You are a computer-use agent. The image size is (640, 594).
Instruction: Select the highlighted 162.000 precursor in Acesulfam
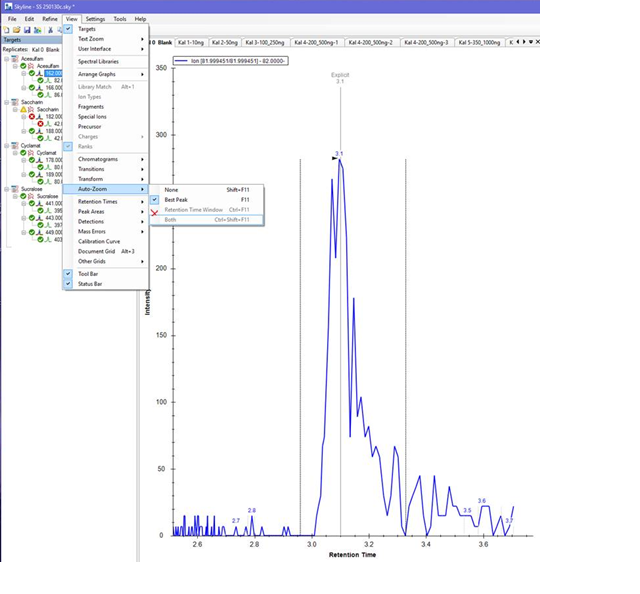click(x=52, y=73)
